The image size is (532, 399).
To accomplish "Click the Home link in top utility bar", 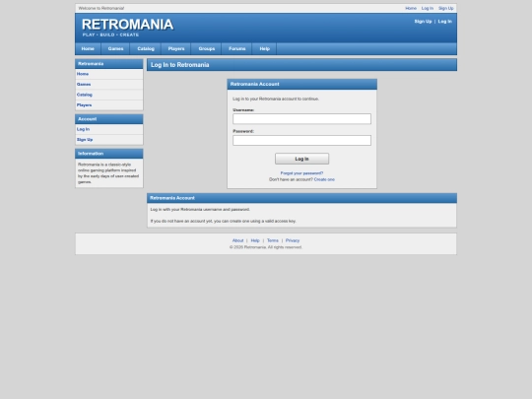I will coord(411,8).
